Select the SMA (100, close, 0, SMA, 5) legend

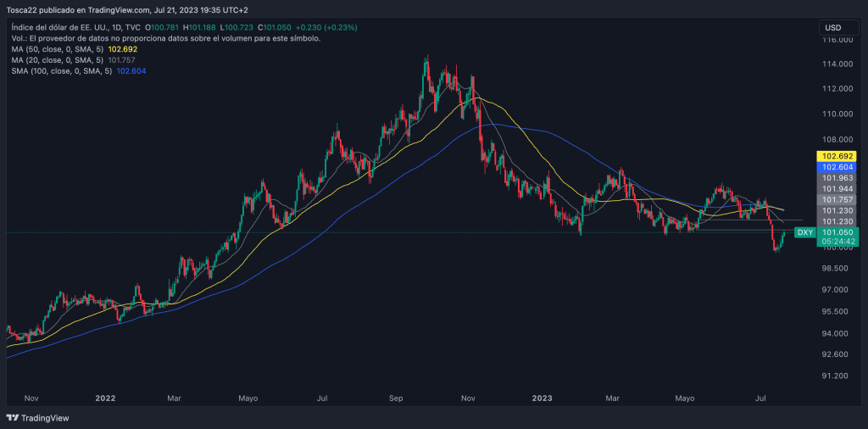pos(63,72)
